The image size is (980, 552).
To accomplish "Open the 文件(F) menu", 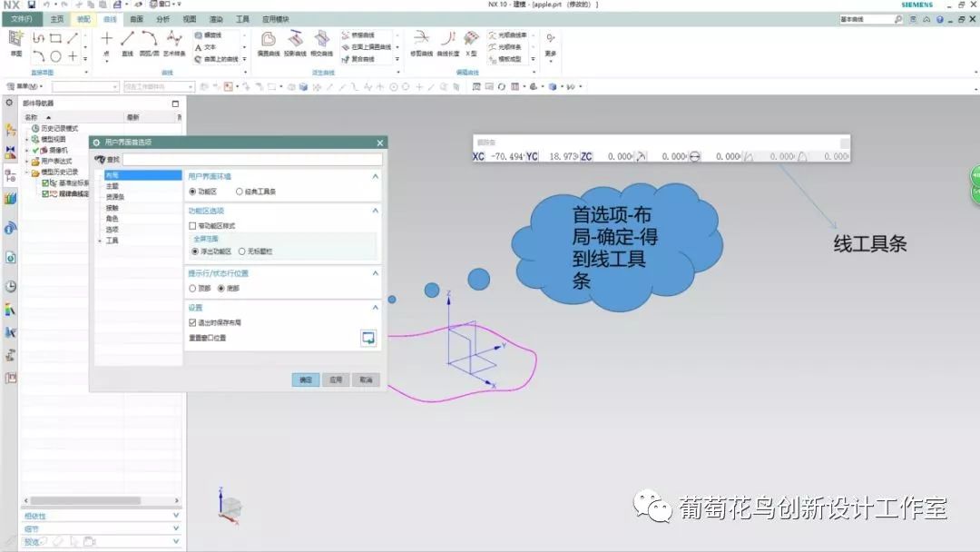I will [22, 19].
